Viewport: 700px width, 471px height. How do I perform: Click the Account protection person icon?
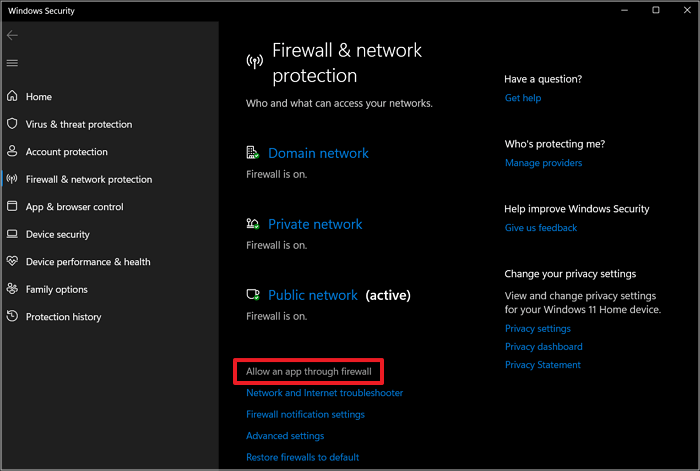point(12,152)
